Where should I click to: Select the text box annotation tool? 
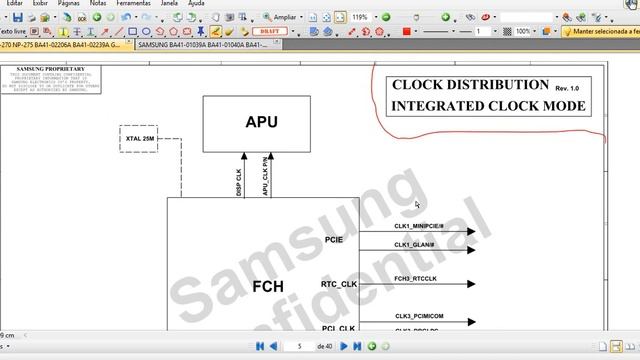coord(34,31)
